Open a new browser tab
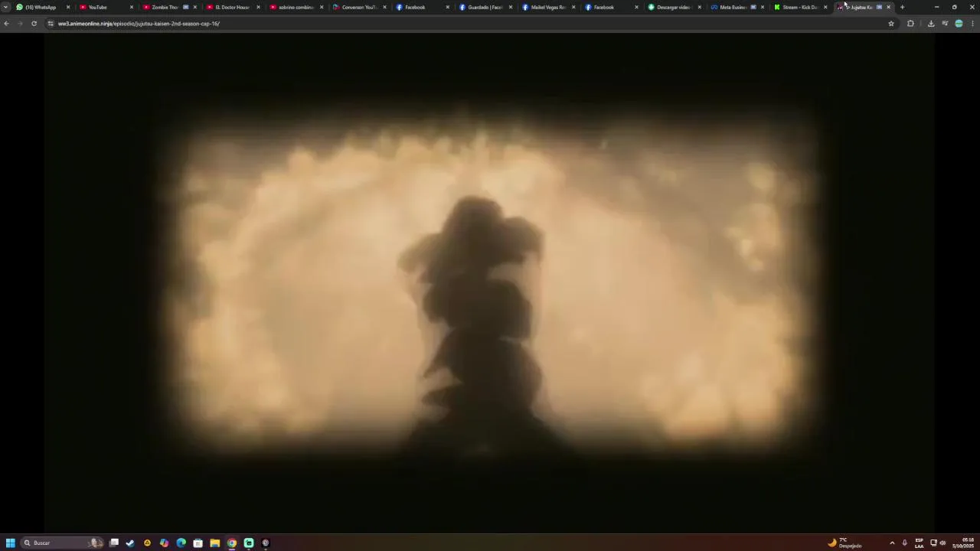The image size is (980, 551). pyautogui.click(x=902, y=7)
